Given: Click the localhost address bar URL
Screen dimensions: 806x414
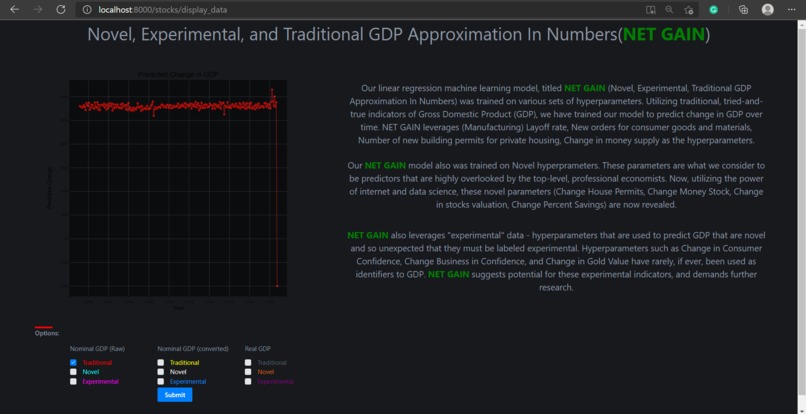Looking at the screenshot, I should point(162,10).
